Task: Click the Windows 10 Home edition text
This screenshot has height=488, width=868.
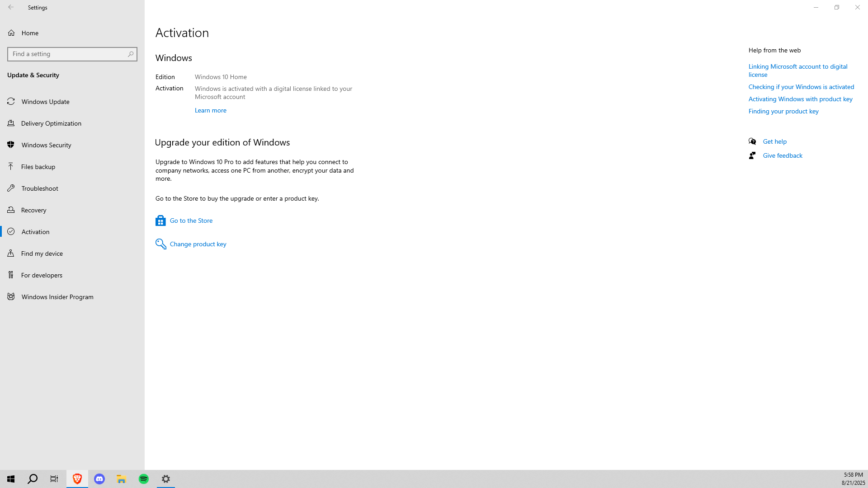Action: pos(221,77)
